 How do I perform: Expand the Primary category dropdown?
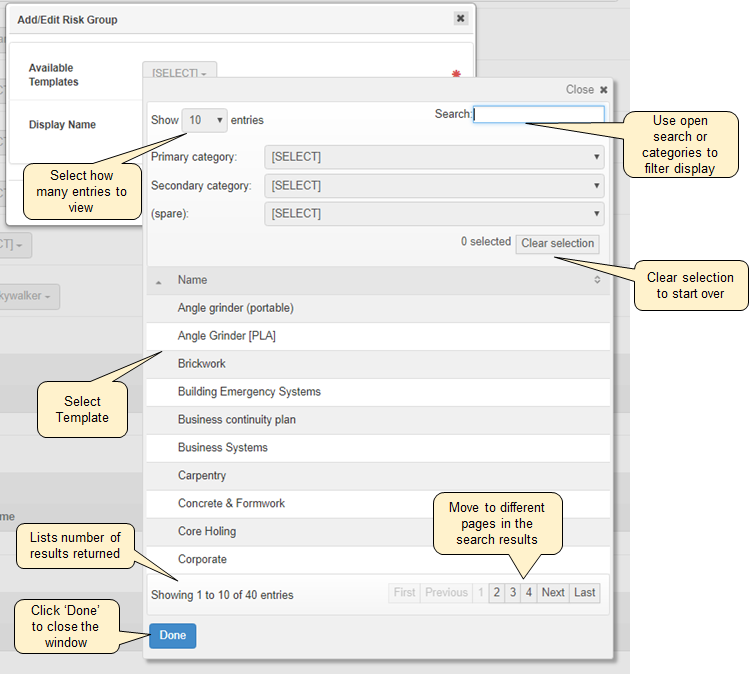(x=434, y=157)
